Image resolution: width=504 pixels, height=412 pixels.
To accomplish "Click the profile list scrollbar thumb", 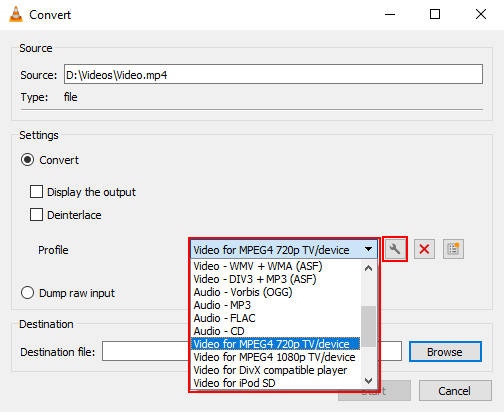I will 368,326.
